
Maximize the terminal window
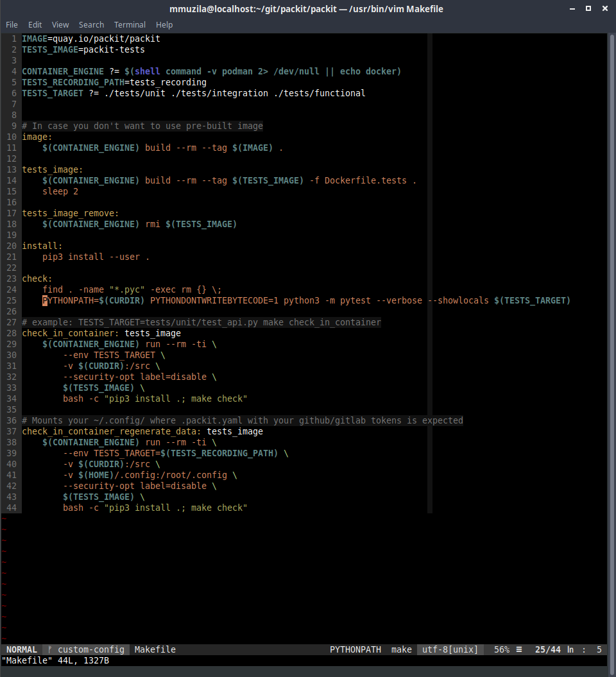click(x=588, y=9)
